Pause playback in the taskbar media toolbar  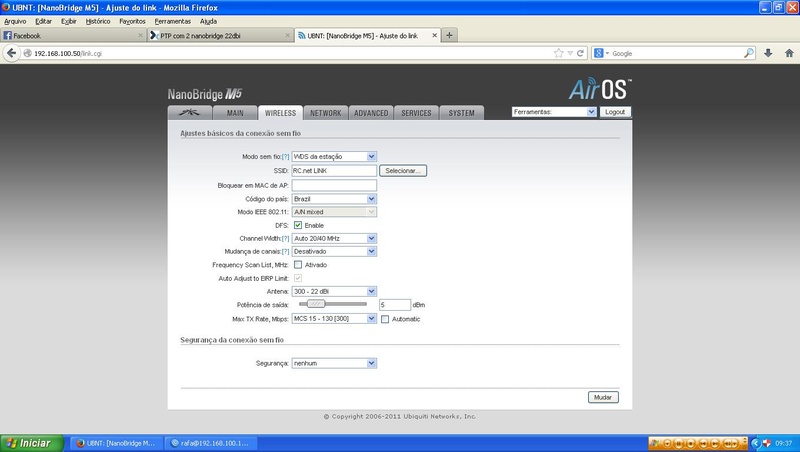679,443
